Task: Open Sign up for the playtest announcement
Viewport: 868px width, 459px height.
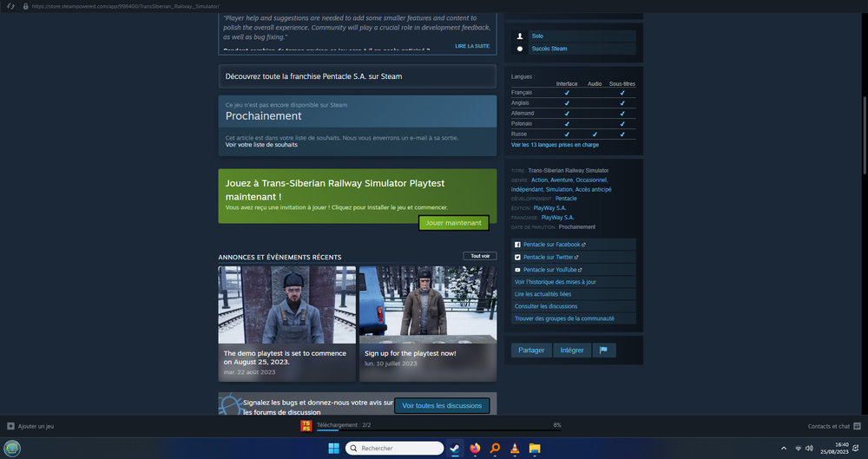Action: click(x=428, y=324)
